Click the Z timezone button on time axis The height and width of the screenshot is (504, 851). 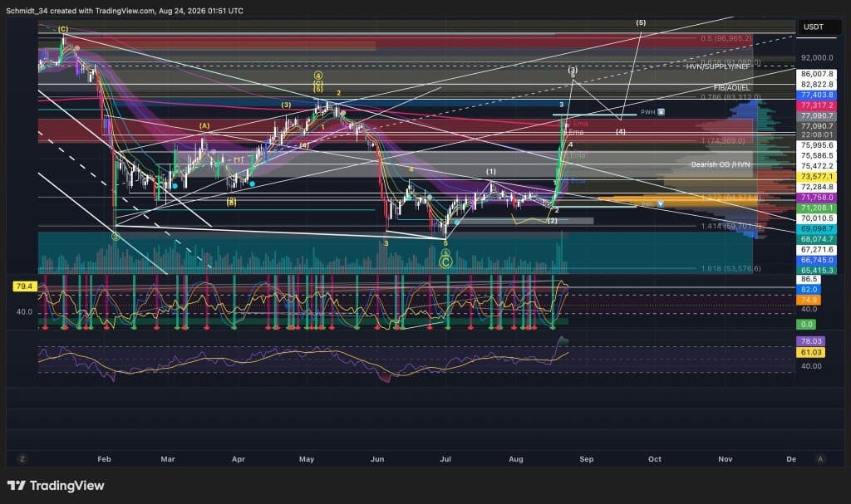coord(22,459)
